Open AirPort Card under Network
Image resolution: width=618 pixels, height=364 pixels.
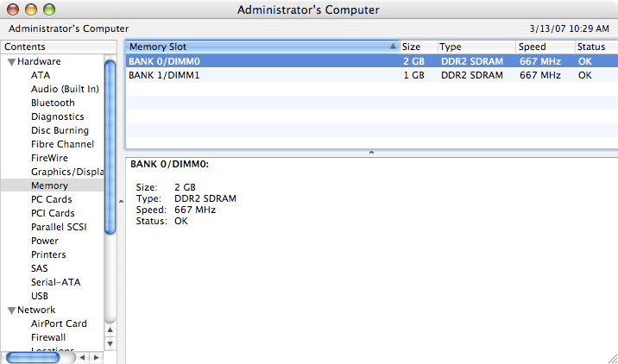59,323
